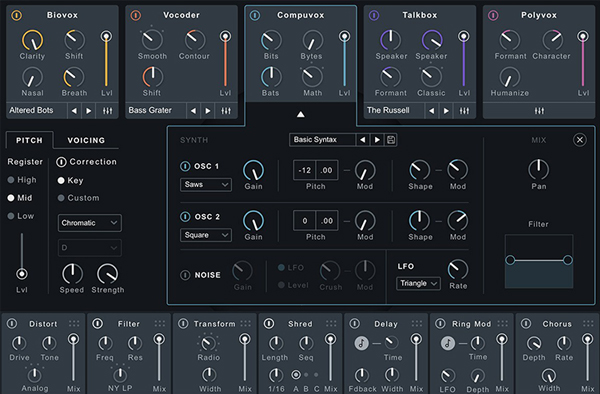Open Talkbox advanced settings sliders icon
Viewport: 600px width, 394px height.
(x=464, y=111)
